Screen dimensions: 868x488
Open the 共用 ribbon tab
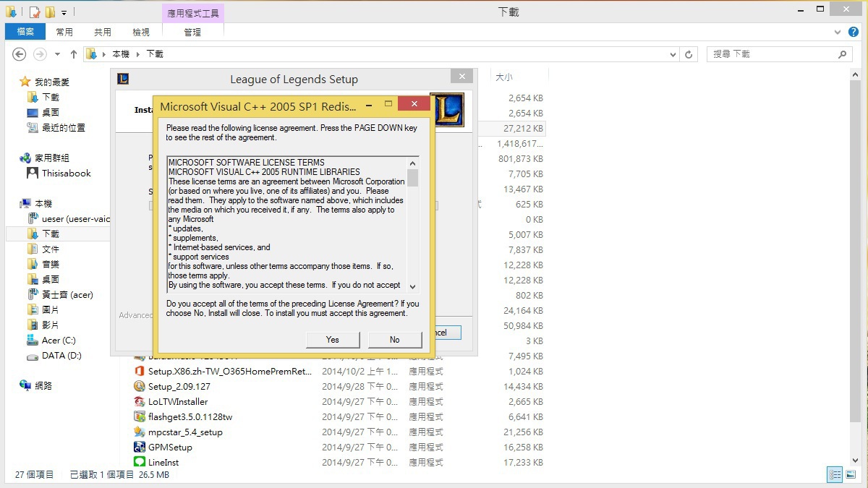(103, 32)
